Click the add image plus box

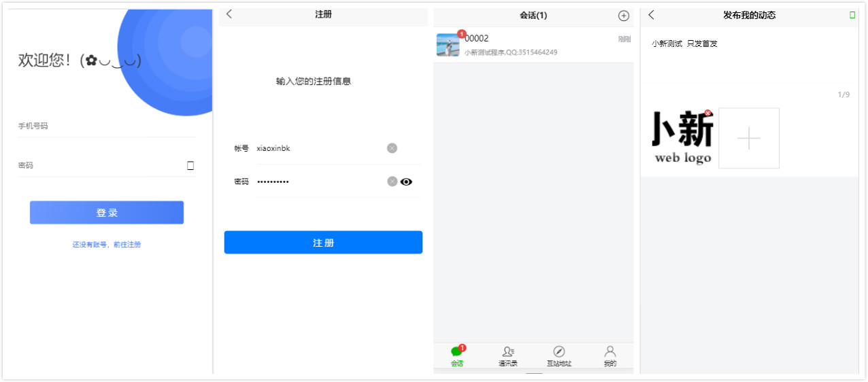pyautogui.click(x=749, y=138)
